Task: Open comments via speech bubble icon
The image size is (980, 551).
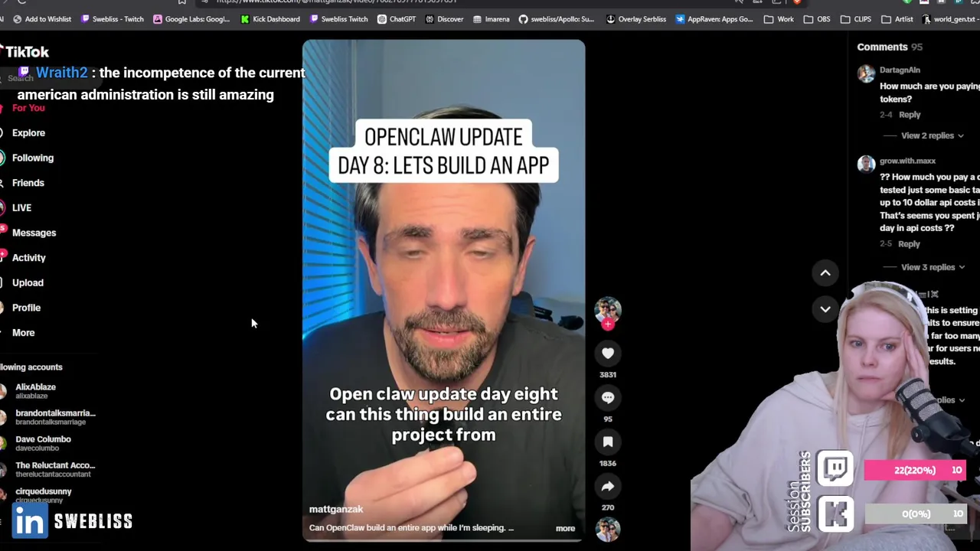Action: (x=608, y=398)
